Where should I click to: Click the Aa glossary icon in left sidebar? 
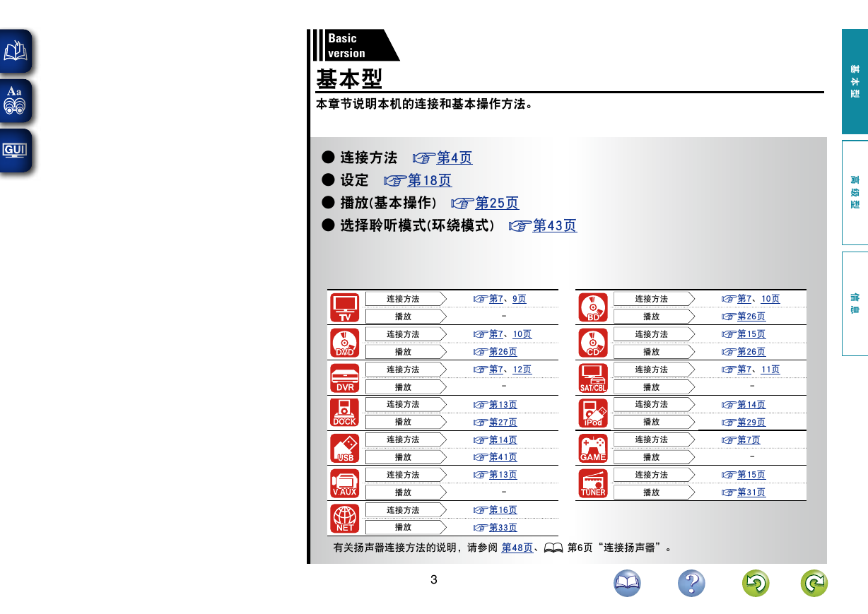coord(16,101)
